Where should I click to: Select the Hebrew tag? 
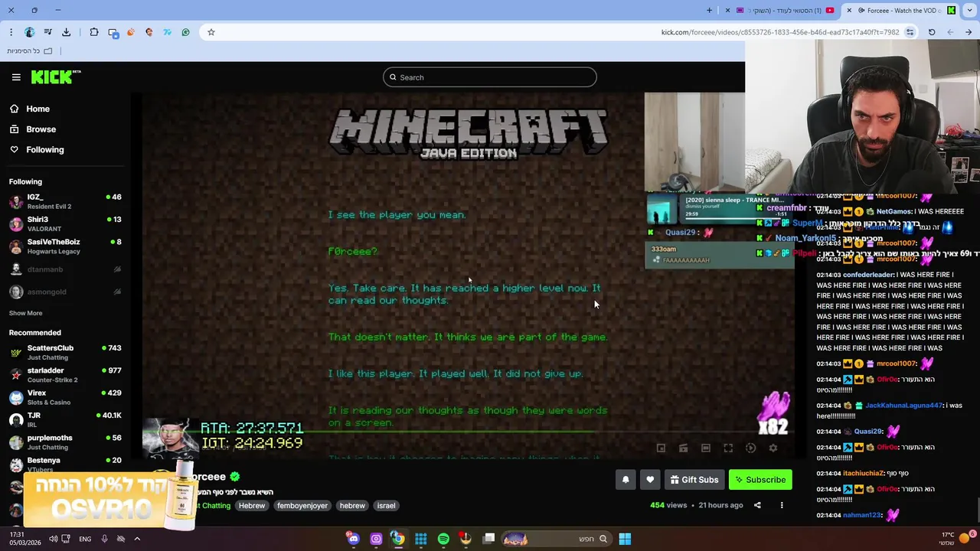(251, 506)
